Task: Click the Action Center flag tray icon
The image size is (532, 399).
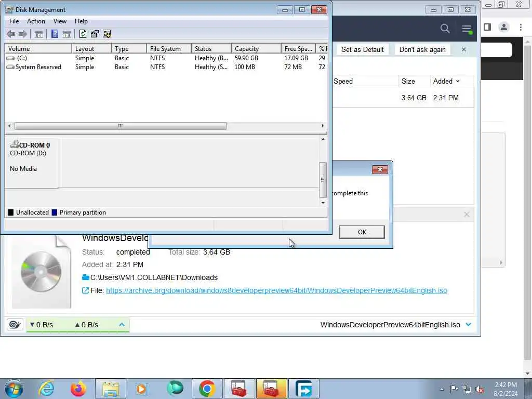Action: tap(454, 389)
